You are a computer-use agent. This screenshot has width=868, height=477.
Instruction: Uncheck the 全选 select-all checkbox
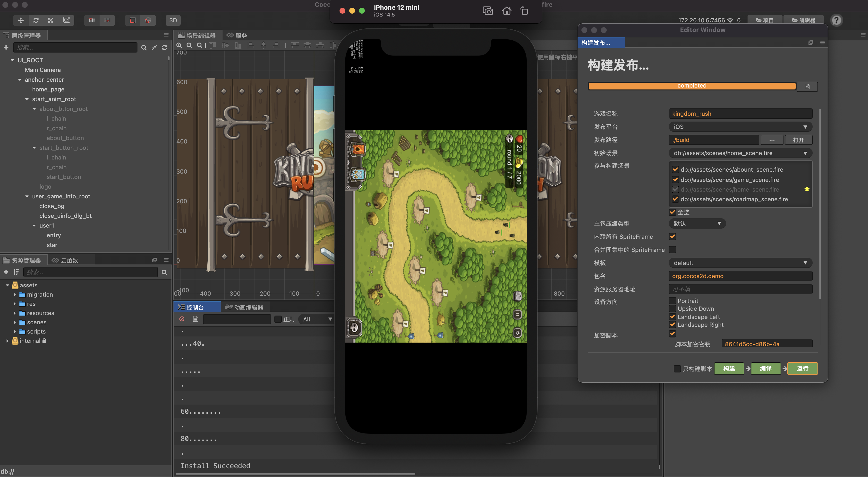(x=672, y=212)
